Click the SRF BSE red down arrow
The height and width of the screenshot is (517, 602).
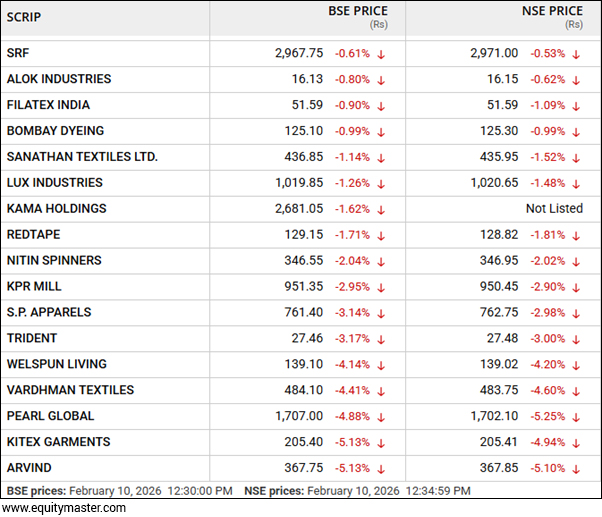tap(381, 54)
